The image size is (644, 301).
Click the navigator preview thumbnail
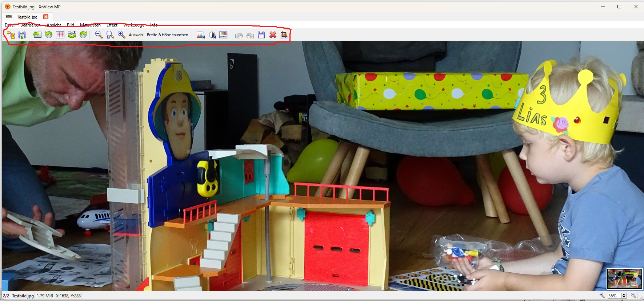click(624, 278)
